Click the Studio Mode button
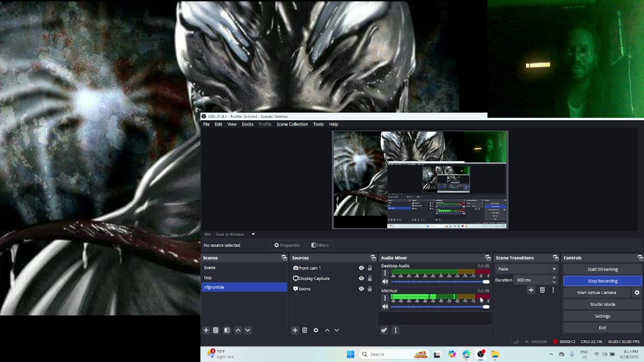 pyautogui.click(x=602, y=304)
